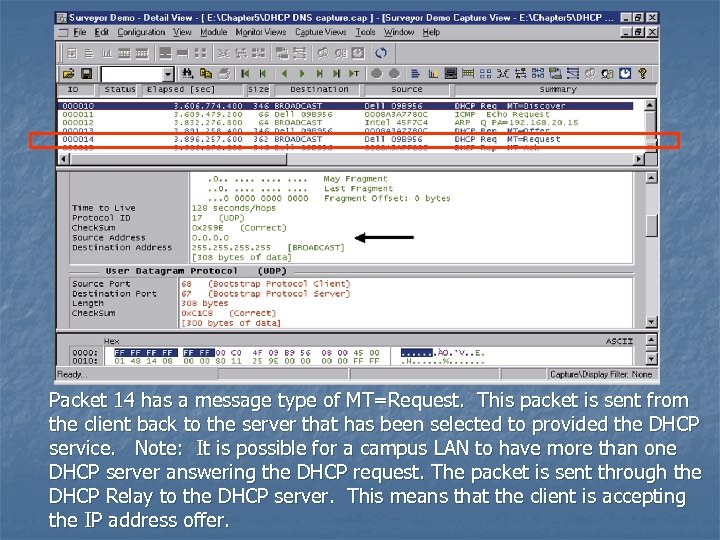Open the Capture Views menu

click(x=321, y=32)
